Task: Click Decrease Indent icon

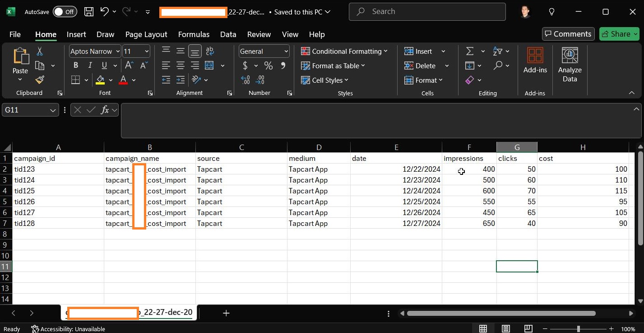Action: coord(166,80)
